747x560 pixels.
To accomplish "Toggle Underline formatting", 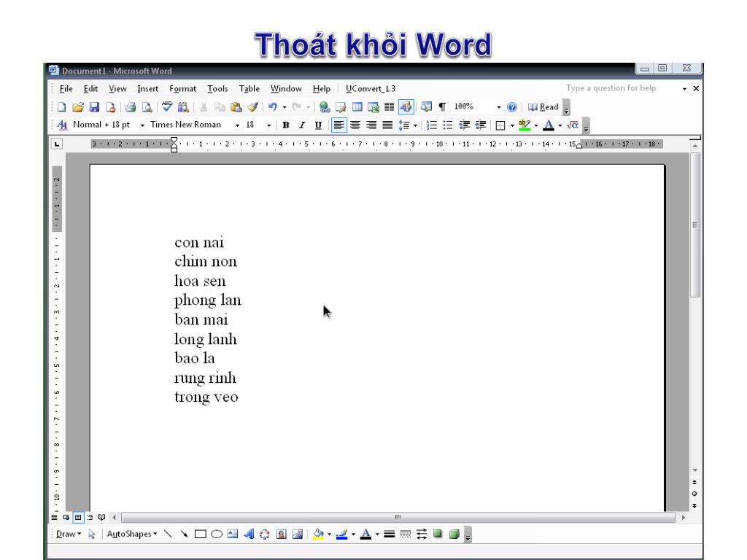I will click(318, 125).
